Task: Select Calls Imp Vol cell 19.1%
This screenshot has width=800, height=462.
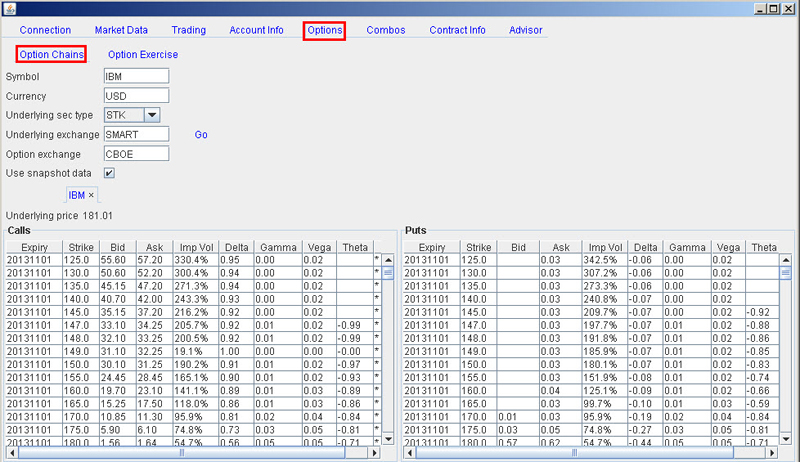Action: [x=196, y=352]
